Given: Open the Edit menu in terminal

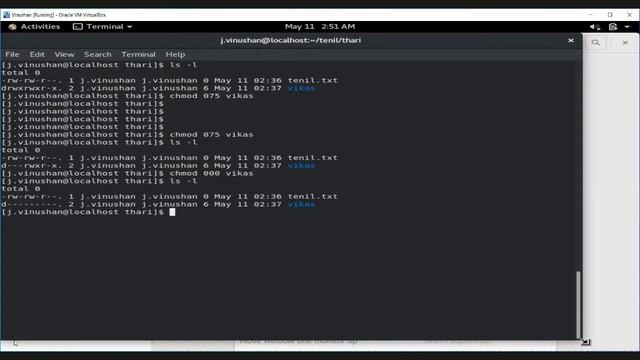Looking at the screenshot, I should (37, 54).
